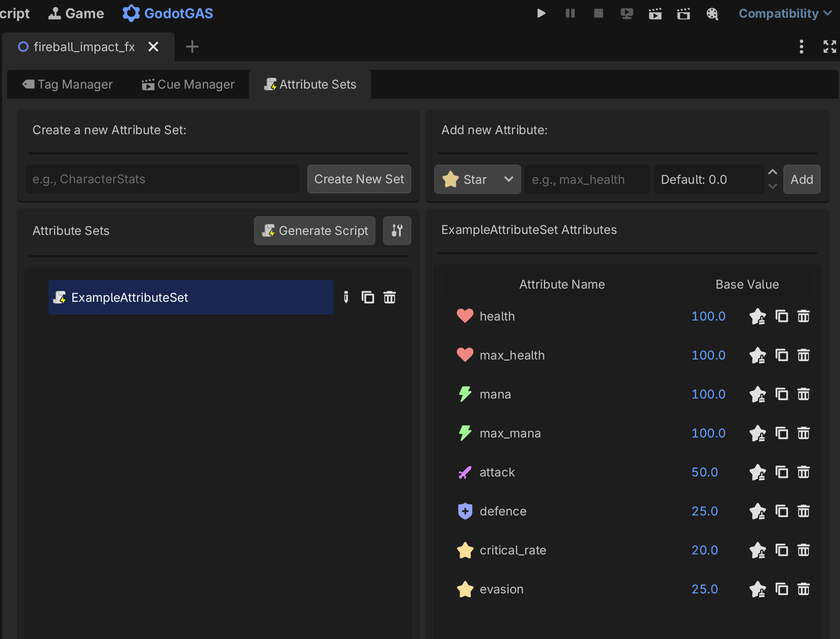Open the Cue Manager tab
This screenshot has height=639, width=840.
(x=188, y=85)
